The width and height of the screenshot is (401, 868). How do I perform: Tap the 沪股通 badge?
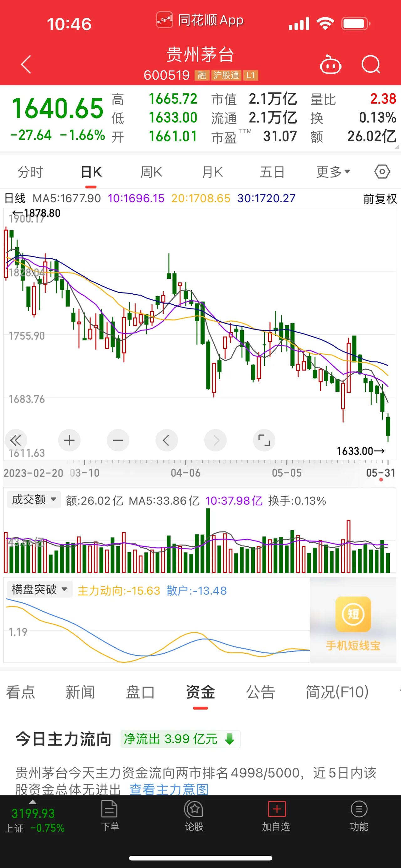pyautogui.click(x=226, y=75)
